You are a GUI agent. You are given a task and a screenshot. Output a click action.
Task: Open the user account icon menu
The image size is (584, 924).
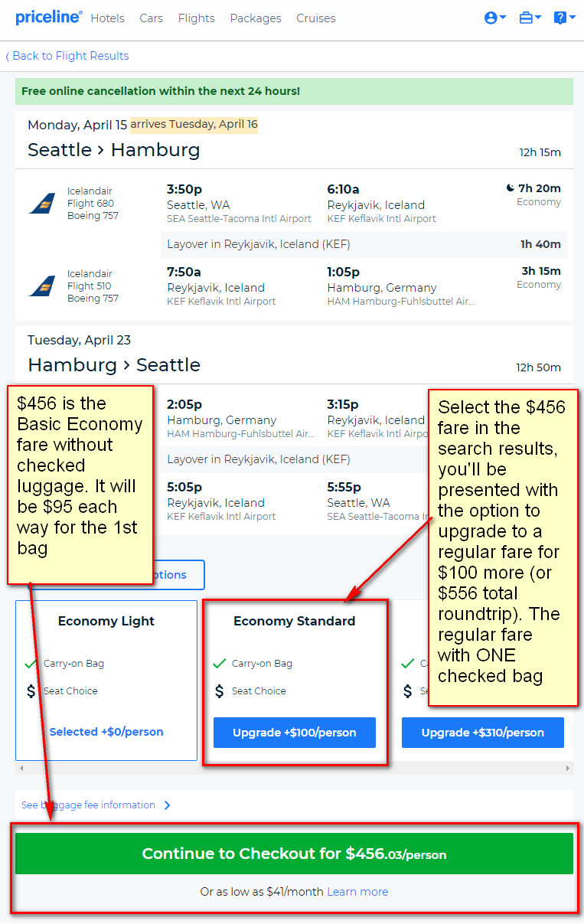point(495,18)
